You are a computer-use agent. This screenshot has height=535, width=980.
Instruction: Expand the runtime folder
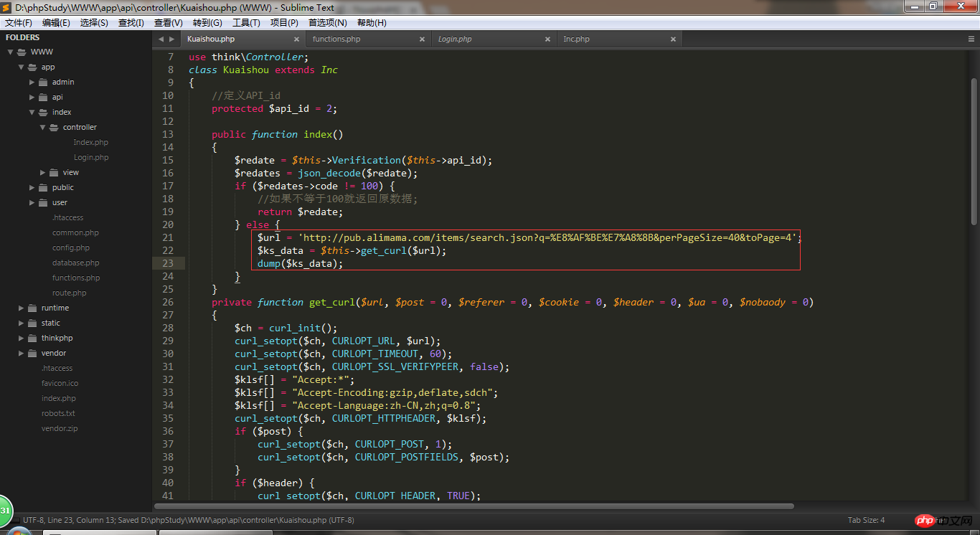click(22, 308)
